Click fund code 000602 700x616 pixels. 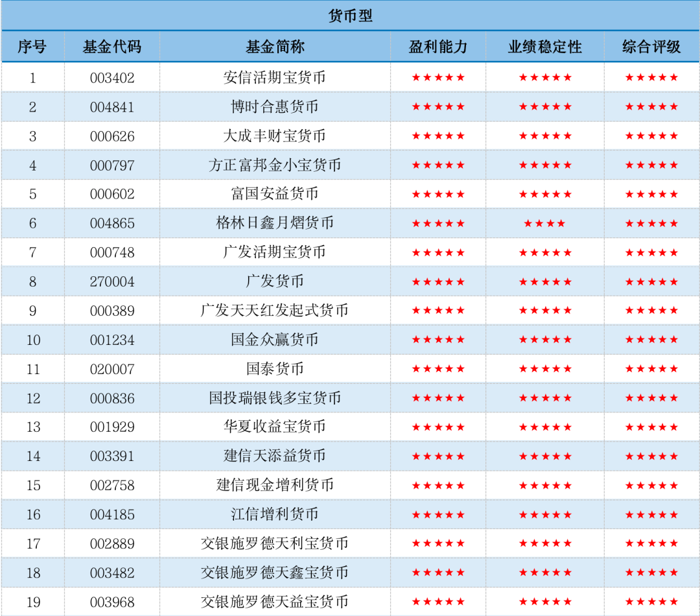pos(112,194)
